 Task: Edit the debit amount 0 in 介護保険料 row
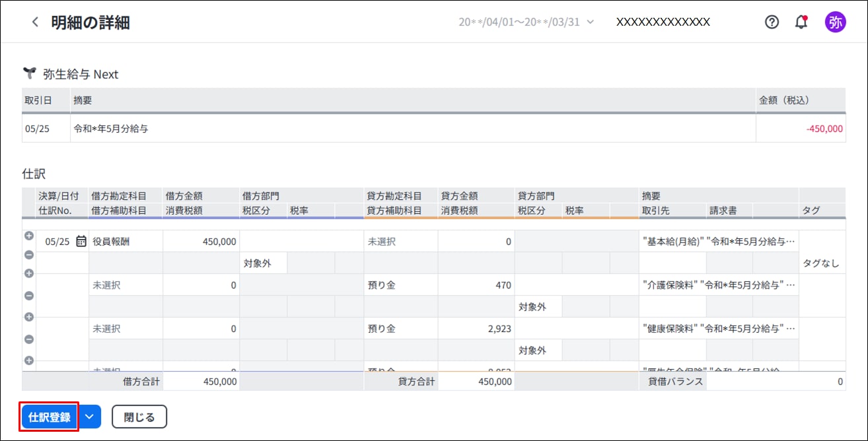point(201,285)
